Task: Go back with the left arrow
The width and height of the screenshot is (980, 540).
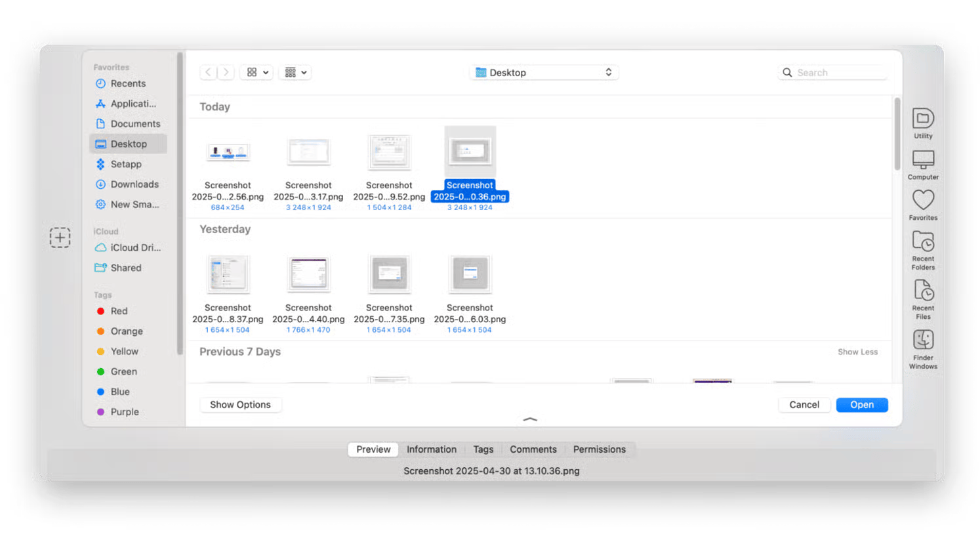Action: click(x=208, y=72)
